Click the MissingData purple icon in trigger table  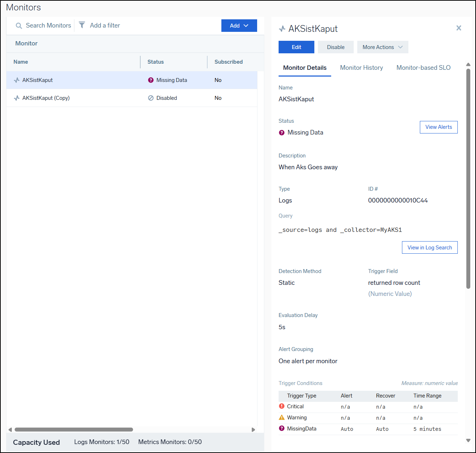click(282, 428)
